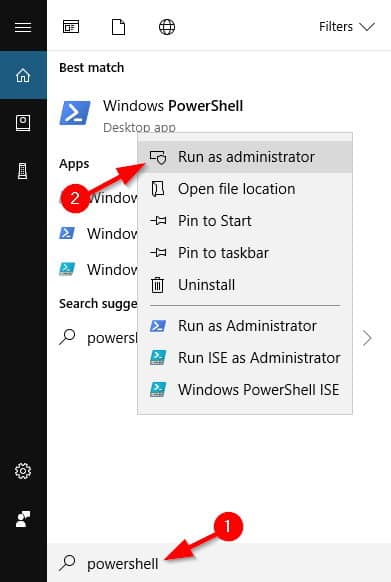Image resolution: width=391 pixels, height=582 pixels.
Task: Filter results by Web globe icon
Action: tap(167, 27)
